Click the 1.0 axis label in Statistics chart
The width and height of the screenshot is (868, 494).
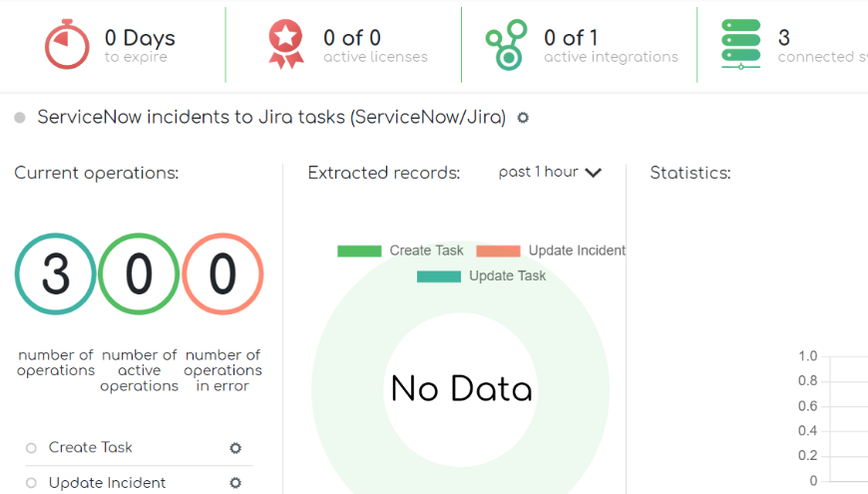[808, 356]
